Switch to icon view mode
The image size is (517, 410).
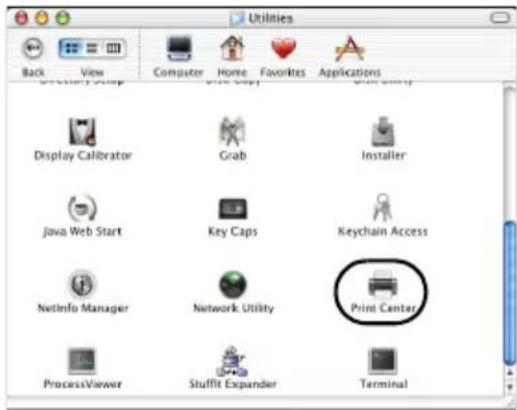pyautogui.click(x=71, y=48)
